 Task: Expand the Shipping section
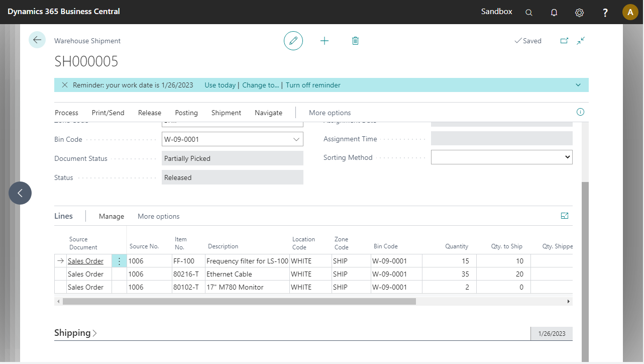point(75,333)
